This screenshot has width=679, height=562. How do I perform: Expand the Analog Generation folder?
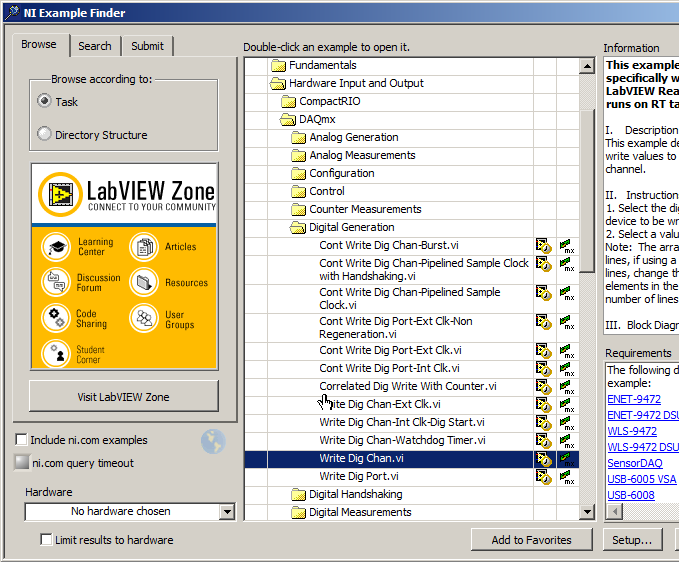(298, 138)
